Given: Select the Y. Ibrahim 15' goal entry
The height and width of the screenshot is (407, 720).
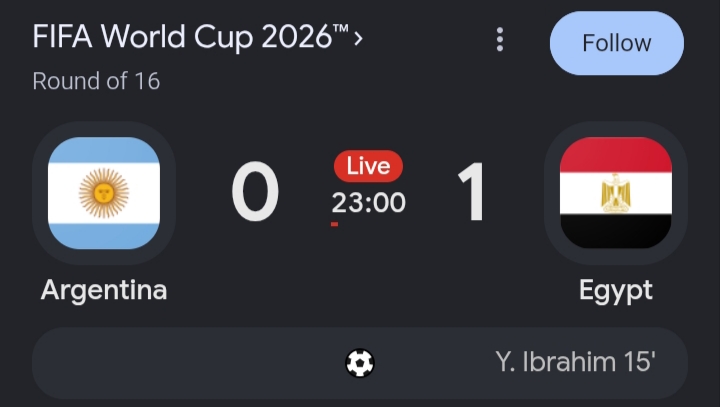Looking at the screenshot, I should click(x=575, y=362).
